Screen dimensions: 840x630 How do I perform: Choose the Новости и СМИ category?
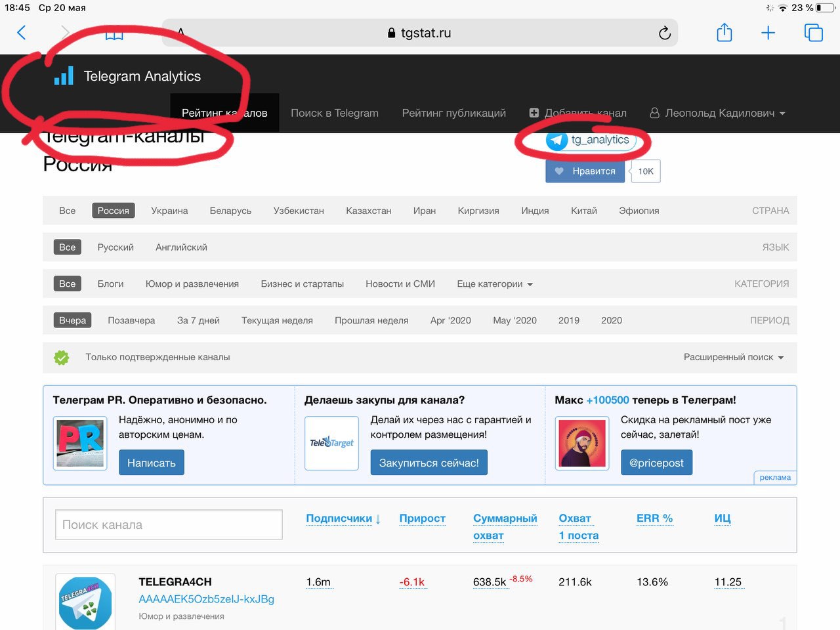[400, 284]
